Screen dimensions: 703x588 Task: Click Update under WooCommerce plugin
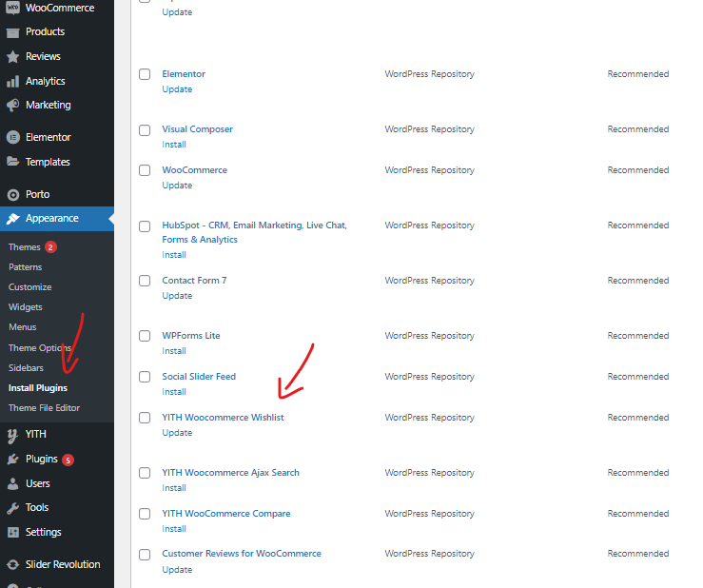(x=177, y=186)
